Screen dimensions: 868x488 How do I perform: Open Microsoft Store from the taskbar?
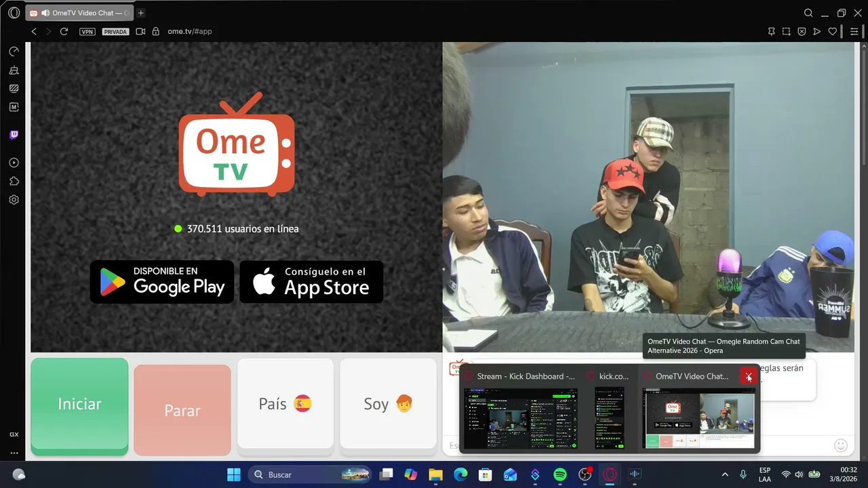coord(485,474)
